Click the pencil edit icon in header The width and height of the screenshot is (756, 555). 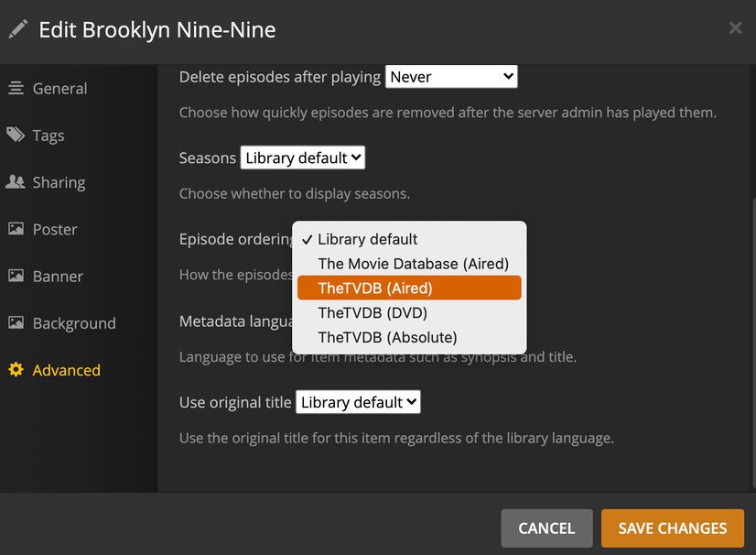point(18,29)
